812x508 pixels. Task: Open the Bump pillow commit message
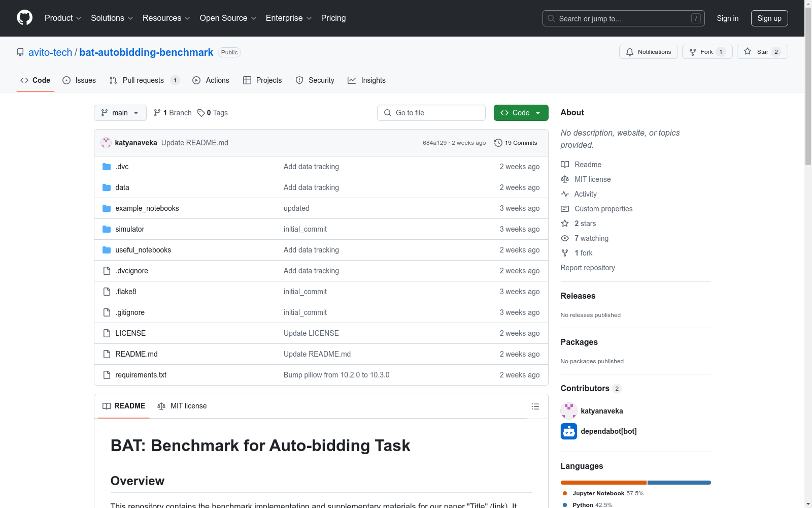click(x=336, y=375)
